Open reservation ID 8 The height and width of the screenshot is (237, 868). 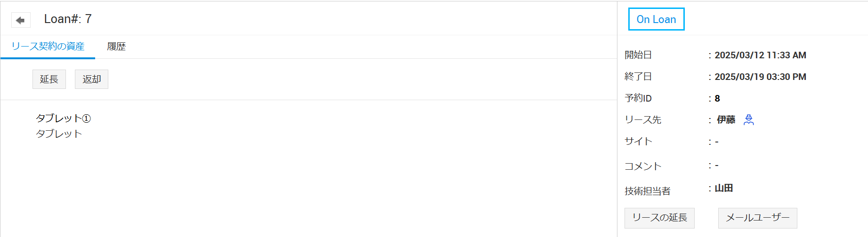[x=717, y=98]
